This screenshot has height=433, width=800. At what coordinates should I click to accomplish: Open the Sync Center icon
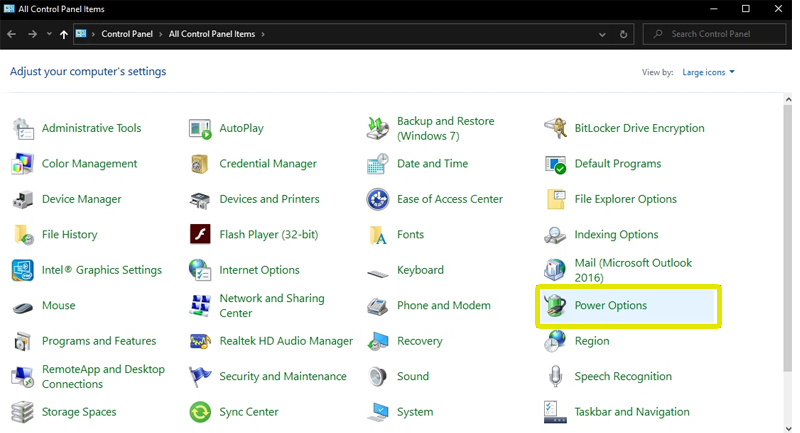point(200,412)
